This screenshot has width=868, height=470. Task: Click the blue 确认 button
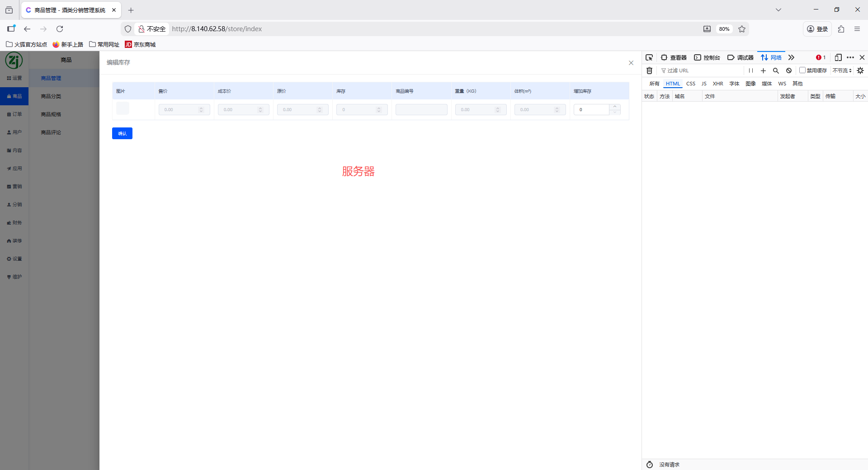pyautogui.click(x=122, y=133)
